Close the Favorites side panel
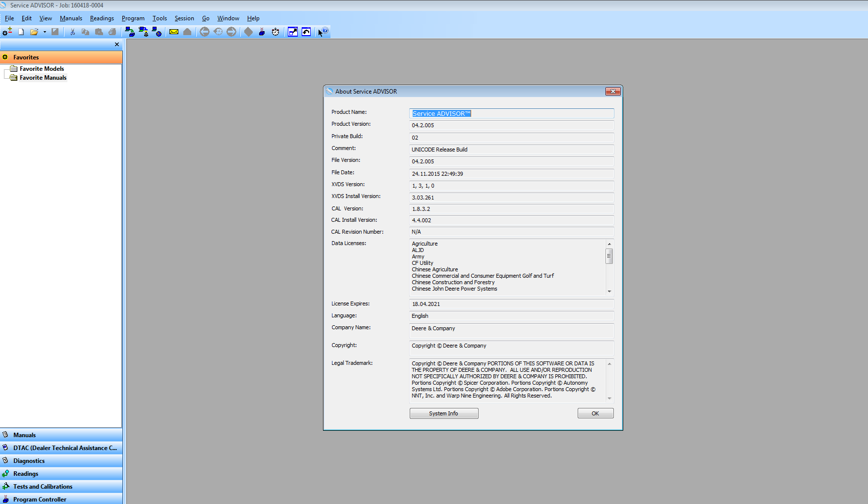 pos(117,45)
